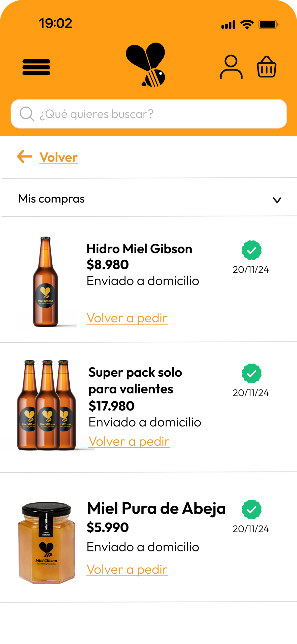297x644 pixels.
Task: Tap the Miel Pura de Abeja green checkmark
Action: click(x=251, y=509)
